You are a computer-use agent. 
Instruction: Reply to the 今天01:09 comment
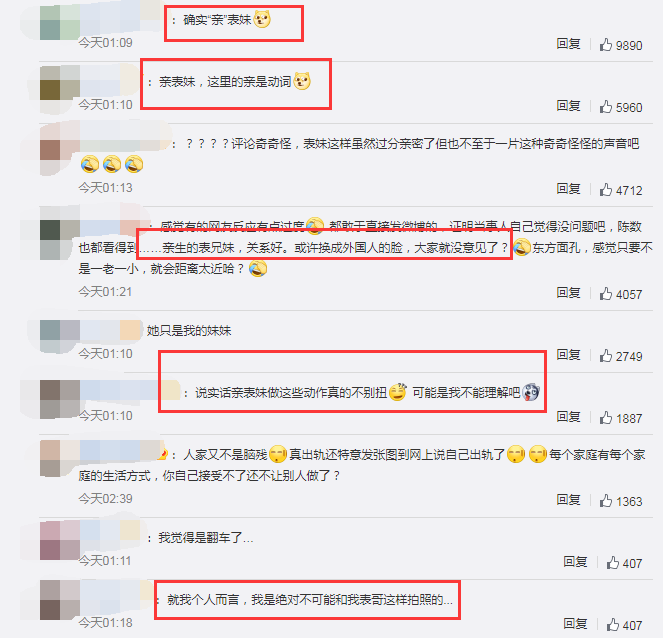coord(568,44)
